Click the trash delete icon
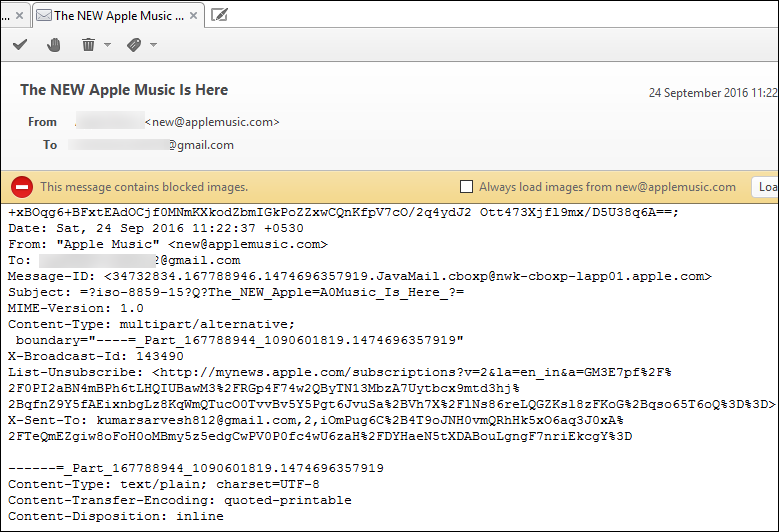This screenshot has width=779, height=532. click(88, 45)
